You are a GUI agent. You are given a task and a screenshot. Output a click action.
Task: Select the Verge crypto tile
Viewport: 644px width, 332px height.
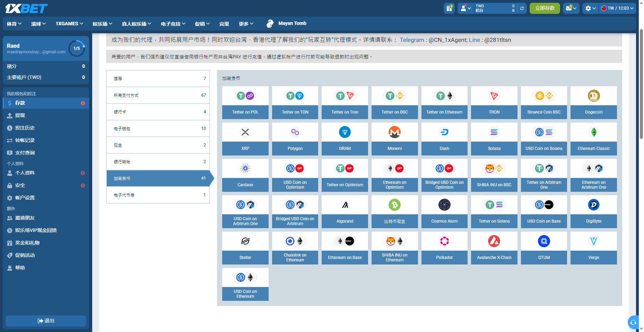click(594, 248)
